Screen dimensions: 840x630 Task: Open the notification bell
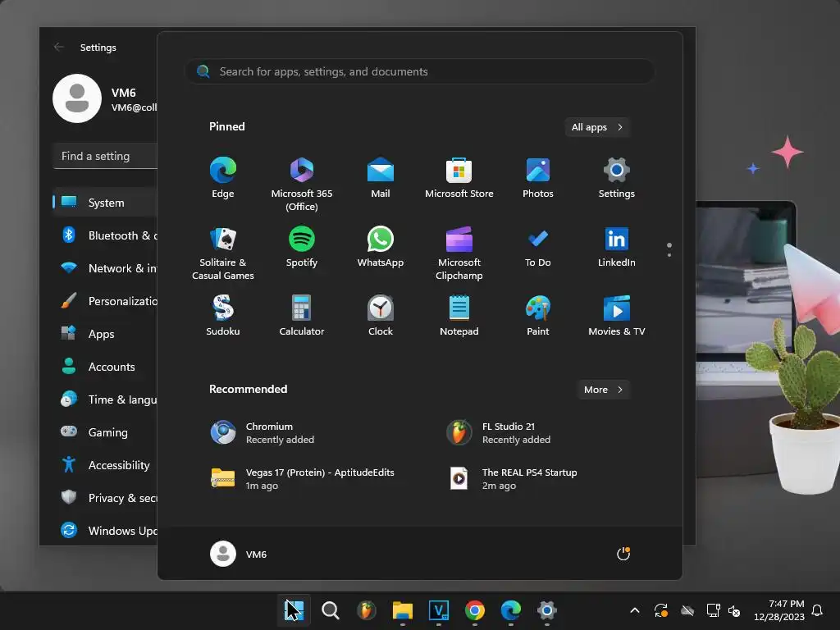pyautogui.click(x=818, y=610)
